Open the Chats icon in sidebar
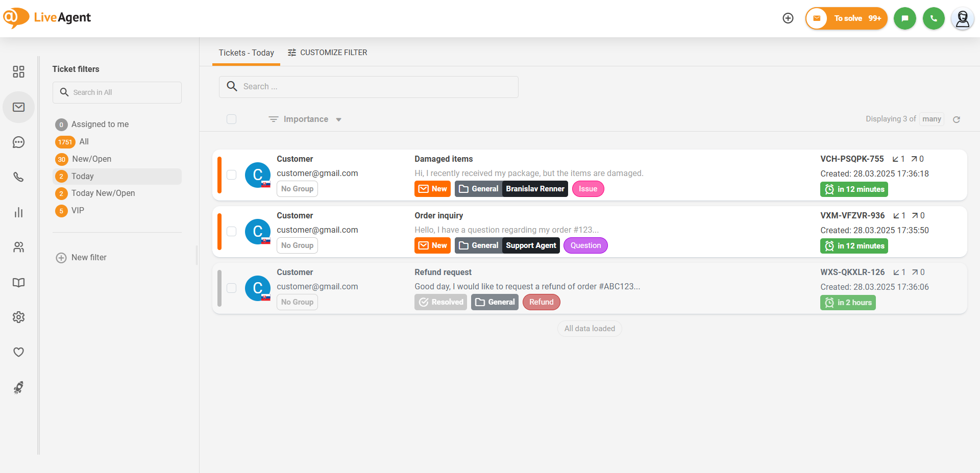Image resolution: width=980 pixels, height=473 pixels. point(18,142)
